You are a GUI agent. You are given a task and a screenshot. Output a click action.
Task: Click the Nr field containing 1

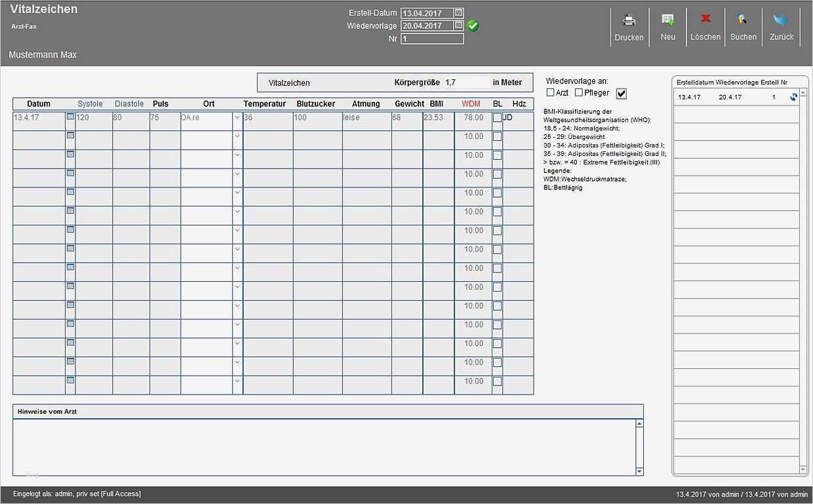pos(432,39)
